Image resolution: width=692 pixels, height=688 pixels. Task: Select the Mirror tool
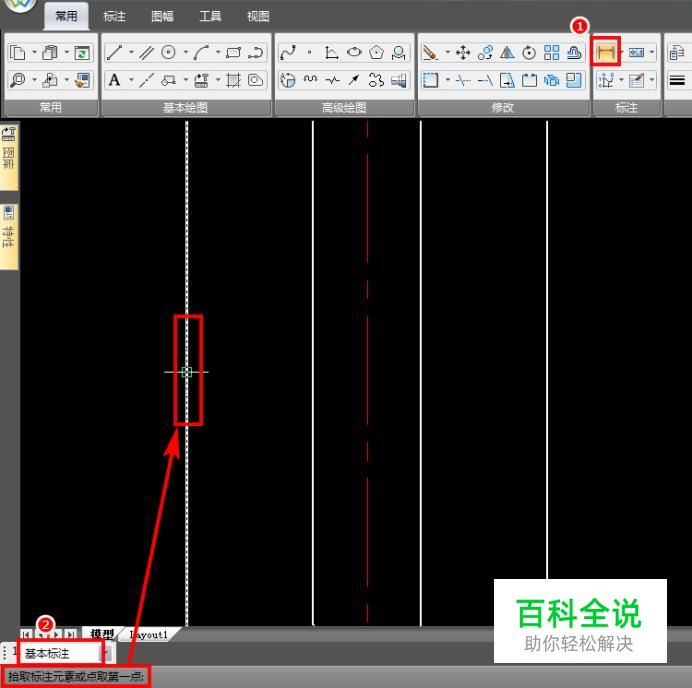(507, 53)
